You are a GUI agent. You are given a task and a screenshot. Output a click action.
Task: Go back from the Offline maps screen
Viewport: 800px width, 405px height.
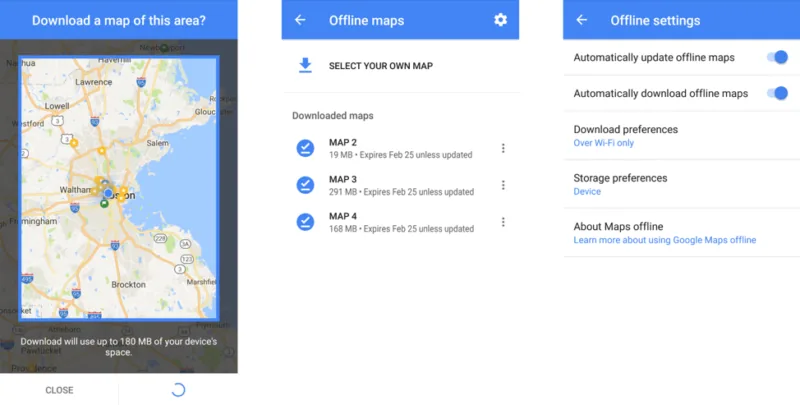pyautogui.click(x=300, y=20)
